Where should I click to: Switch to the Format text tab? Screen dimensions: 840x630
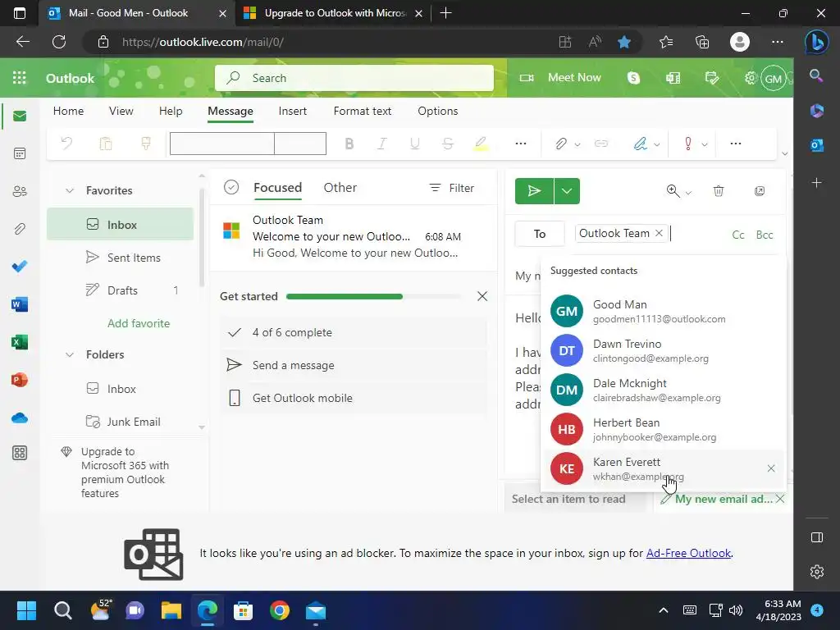tap(362, 111)
